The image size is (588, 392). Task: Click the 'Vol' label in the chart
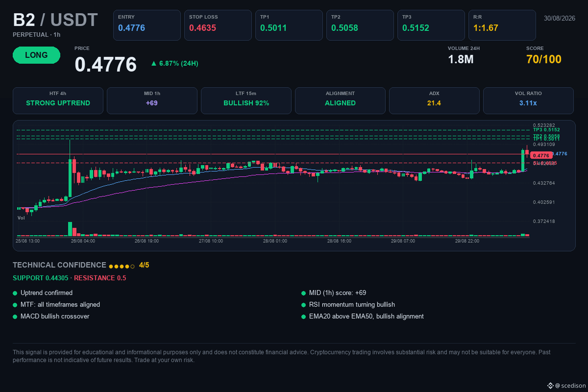[21, 218]
